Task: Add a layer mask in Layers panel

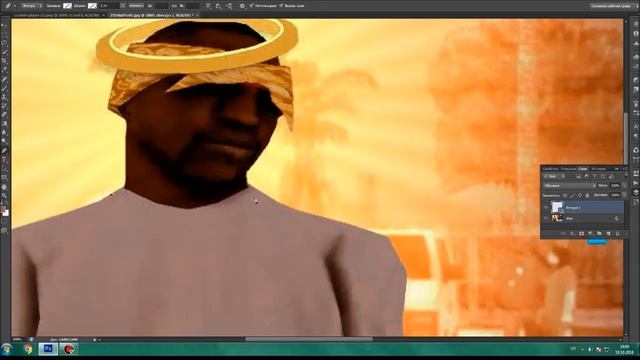Action: point(582,233)
